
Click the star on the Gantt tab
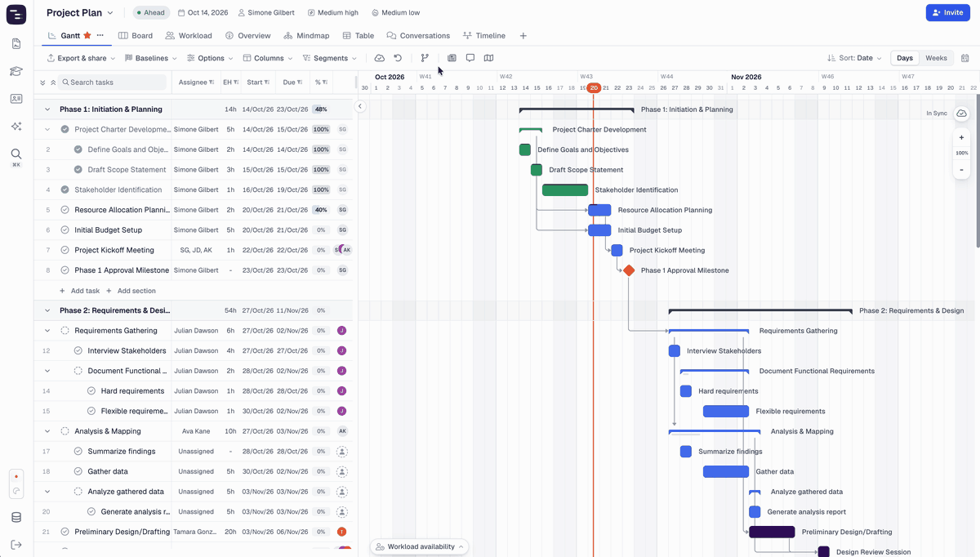[87, 36]
